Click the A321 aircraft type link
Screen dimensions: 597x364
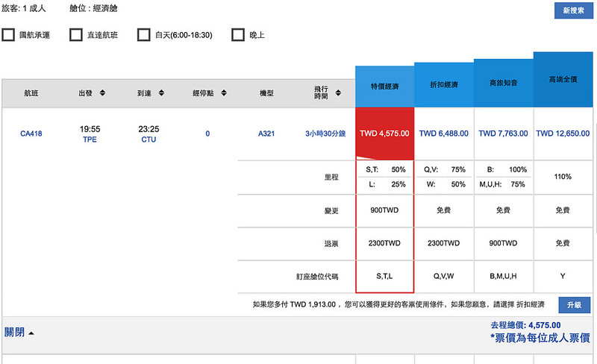(266, 134)
